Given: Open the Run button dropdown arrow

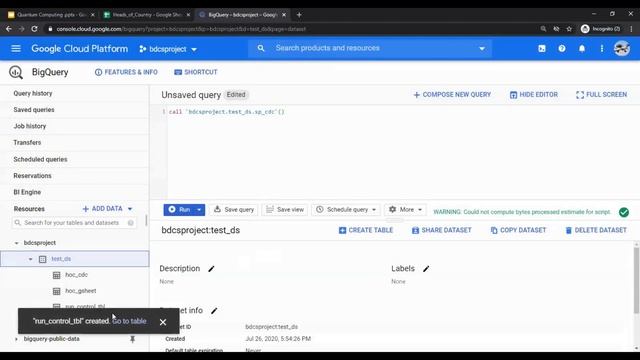Looking at the screenshot, I should click(199, 210).
